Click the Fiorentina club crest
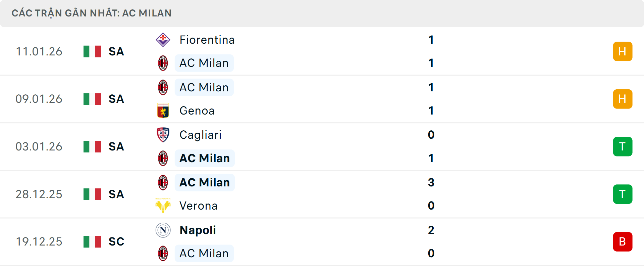Screen dimensions: 644x266 coord(163,39)
